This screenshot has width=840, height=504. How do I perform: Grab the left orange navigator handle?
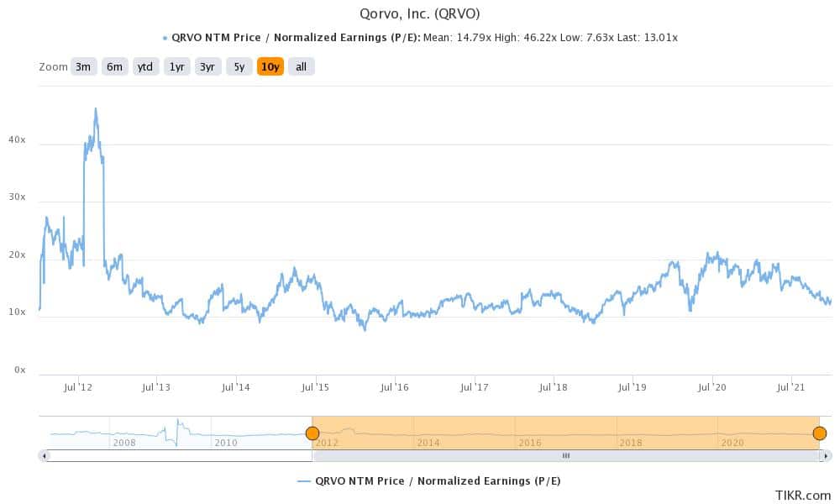(x=312, y=433)
